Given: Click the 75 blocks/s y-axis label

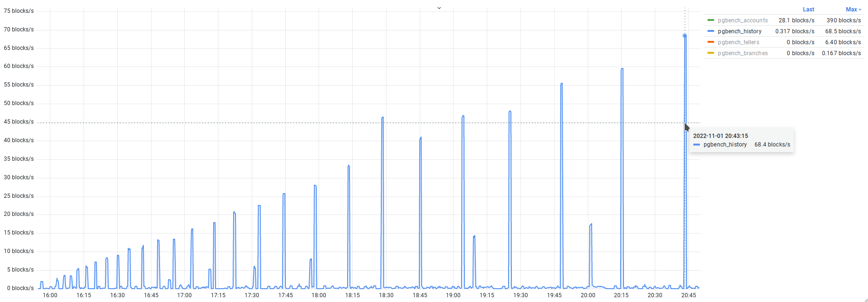Looking at the screenshot, I should click(19, 11).
